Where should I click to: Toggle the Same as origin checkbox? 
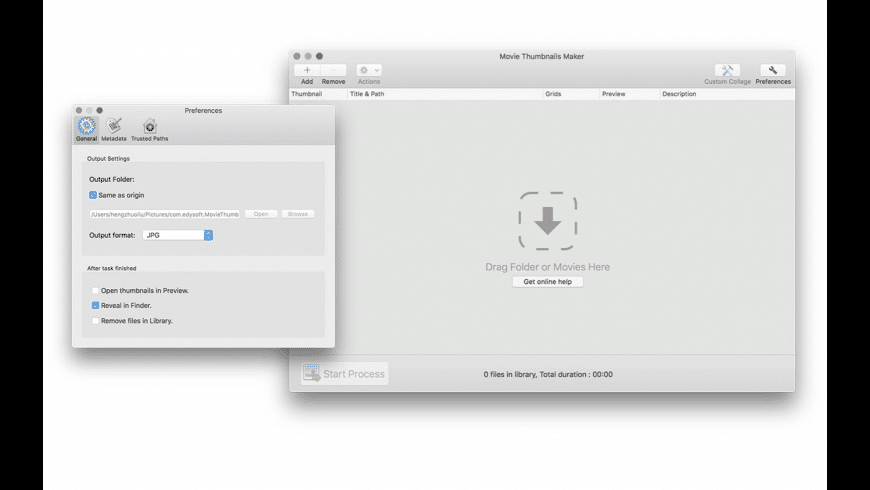tap(93, 195)
